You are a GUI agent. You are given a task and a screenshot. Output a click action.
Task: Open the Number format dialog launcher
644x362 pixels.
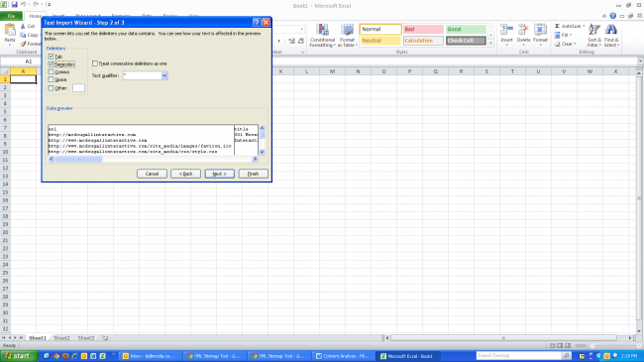(303, 53)
